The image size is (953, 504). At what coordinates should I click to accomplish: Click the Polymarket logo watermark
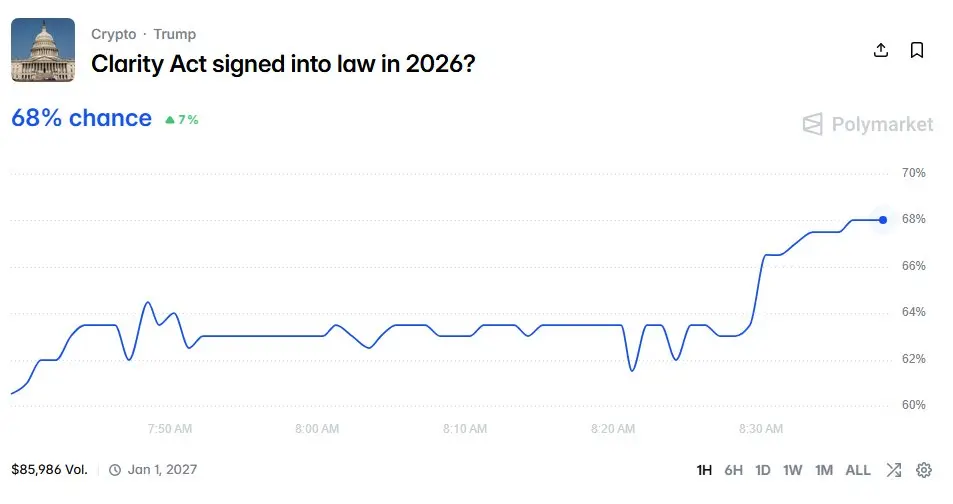click(868, 124)
